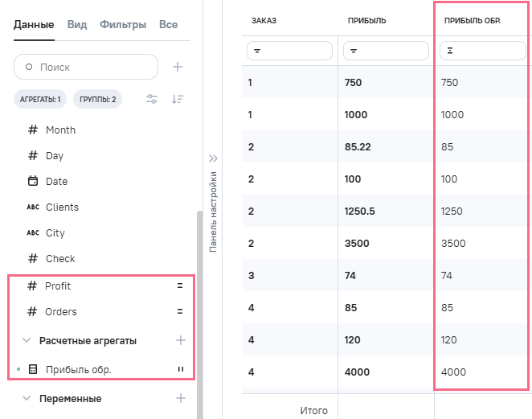The height and width of the screenshot is (419, 532).
Task: Switch to the Фильтры tab
Action: pos(123,25)
